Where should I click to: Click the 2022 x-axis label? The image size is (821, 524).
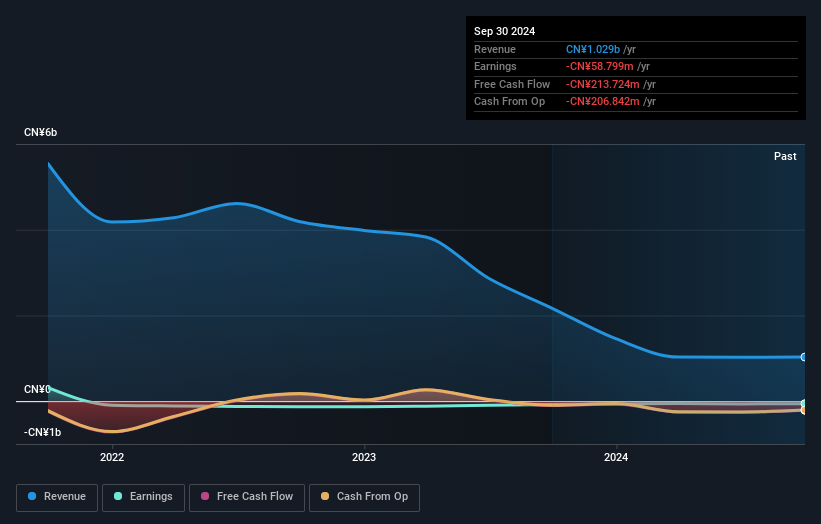pyautogui.click(x=112, y=458)
